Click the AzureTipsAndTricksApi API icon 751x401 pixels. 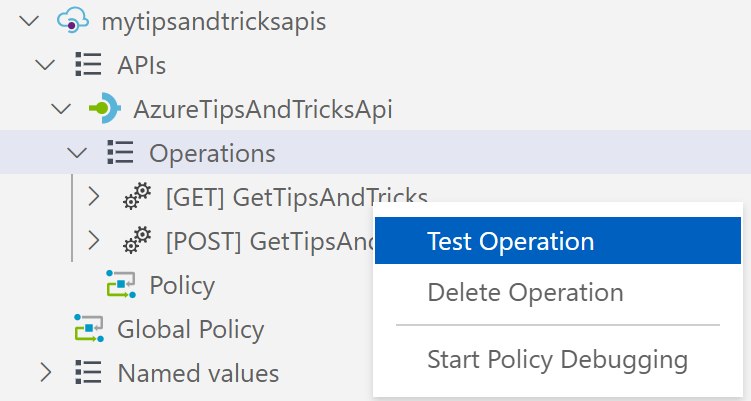click(x=104, y=108)
